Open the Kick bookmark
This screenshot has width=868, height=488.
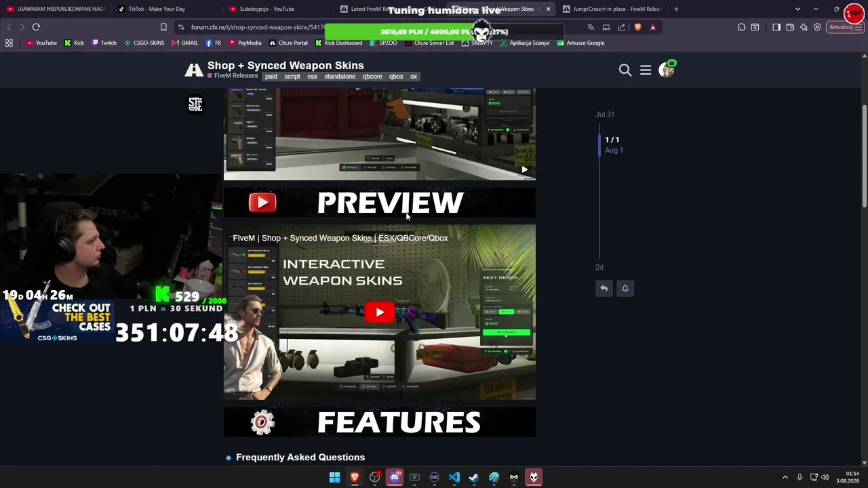(74, 43)
